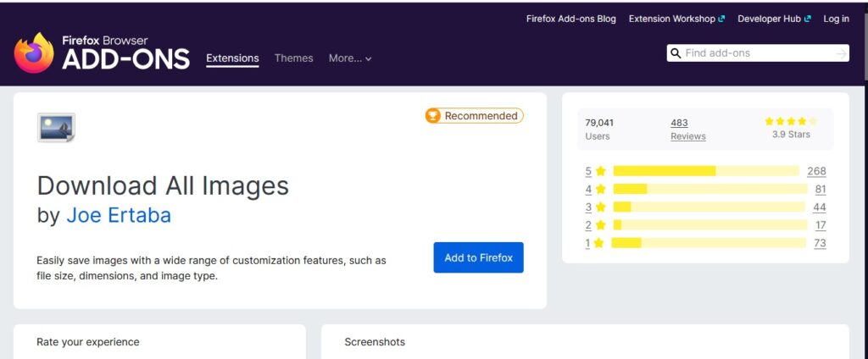The image size is (868, 359).
Task: Focus the Find add-ons search field
Action: coord(757,53)
